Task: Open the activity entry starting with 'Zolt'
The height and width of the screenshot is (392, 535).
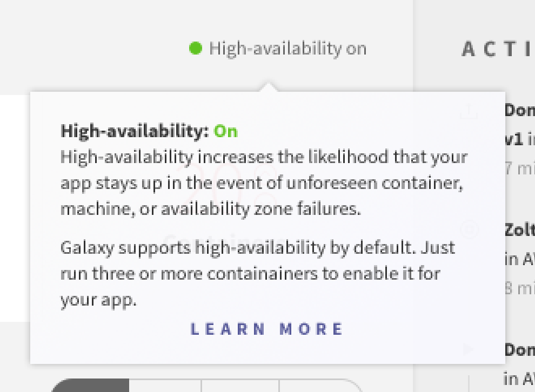Action: [520, 231]
